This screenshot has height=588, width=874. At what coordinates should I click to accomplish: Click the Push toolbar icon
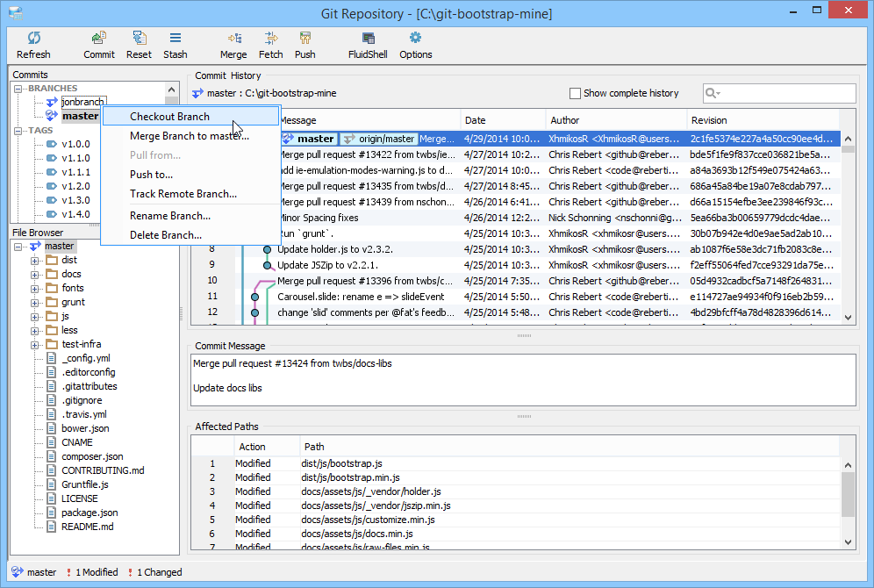point(304,38)
